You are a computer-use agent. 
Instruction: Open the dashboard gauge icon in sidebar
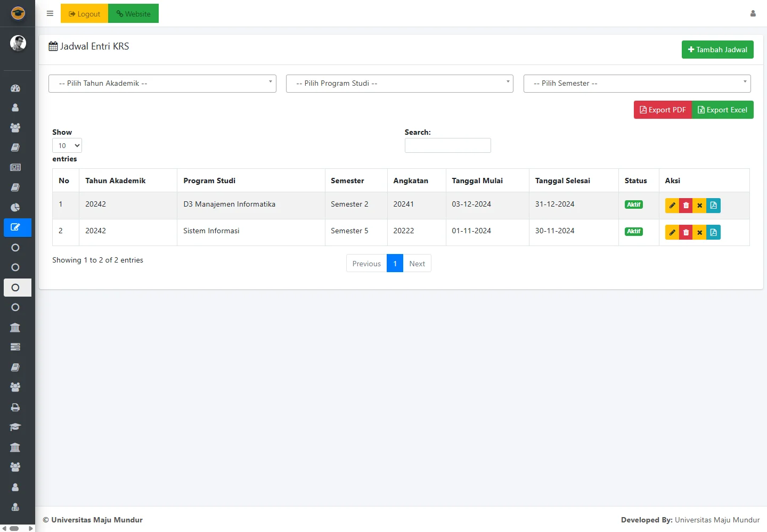click(x=15, y=88)
